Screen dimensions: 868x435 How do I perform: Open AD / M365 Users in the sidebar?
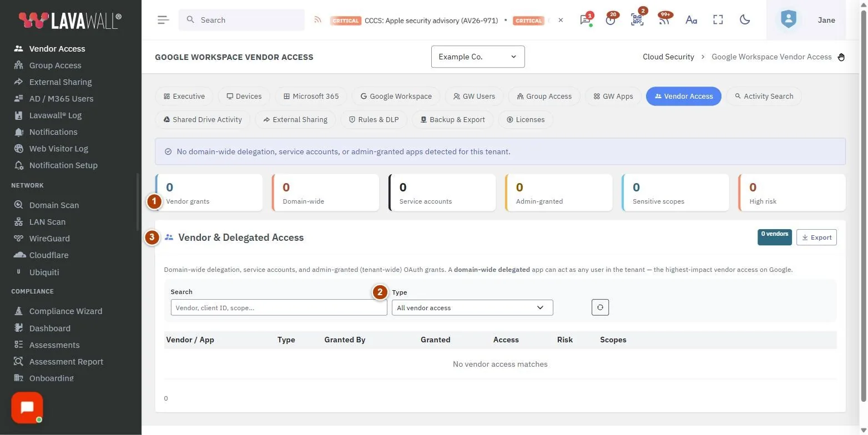click(61, 99)
